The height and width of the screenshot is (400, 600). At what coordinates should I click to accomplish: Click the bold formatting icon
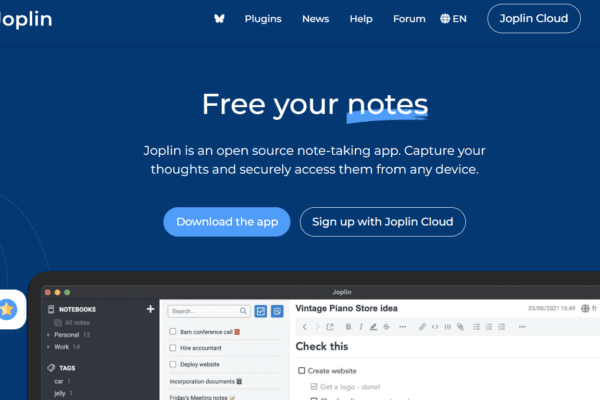[346, 326]
